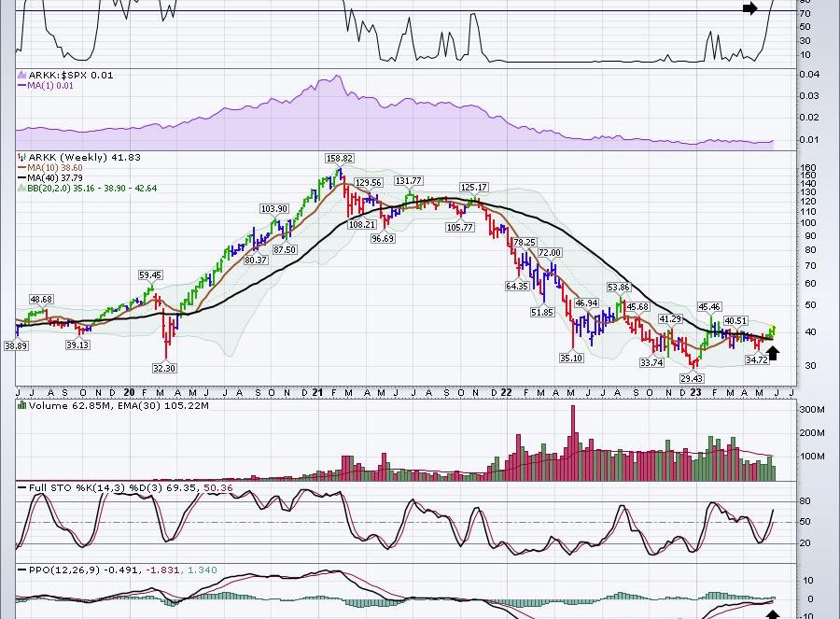The height and width of the screenshot is (619, 840).
Task: Click the 80 level on stochastic axis
Action: point(805,501)
